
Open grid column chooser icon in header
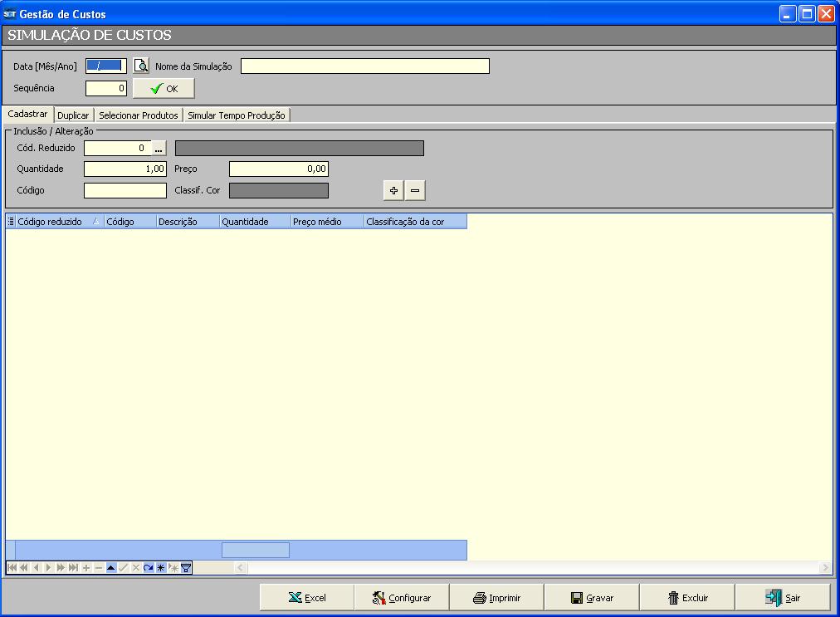coord(11,222)
